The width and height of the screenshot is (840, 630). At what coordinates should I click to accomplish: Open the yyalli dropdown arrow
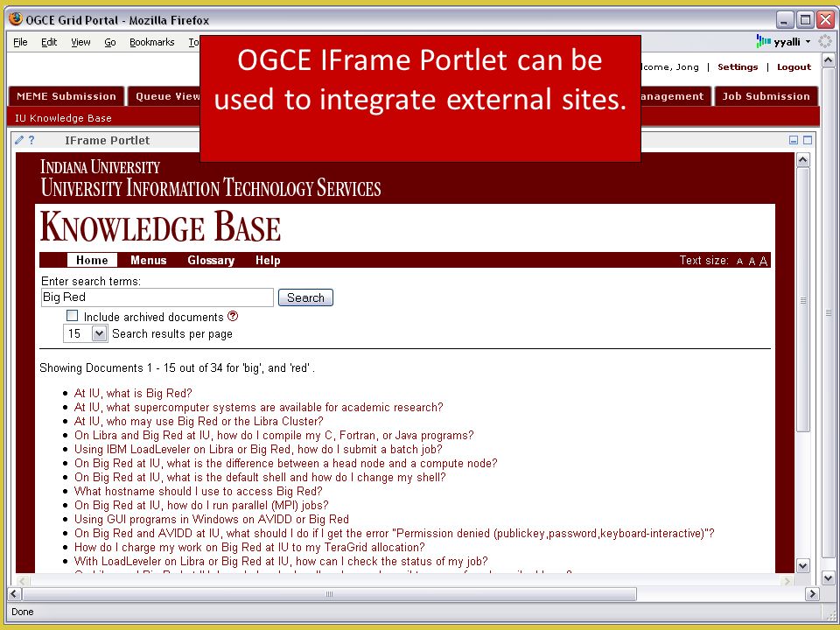(x=808, y=42)
